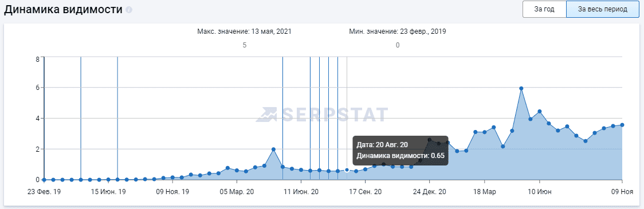Image resolution: width=644 pixels, height=209 pixels.
Task: Click the first data point at 23 Фев. 19
Action: (44, 179)
